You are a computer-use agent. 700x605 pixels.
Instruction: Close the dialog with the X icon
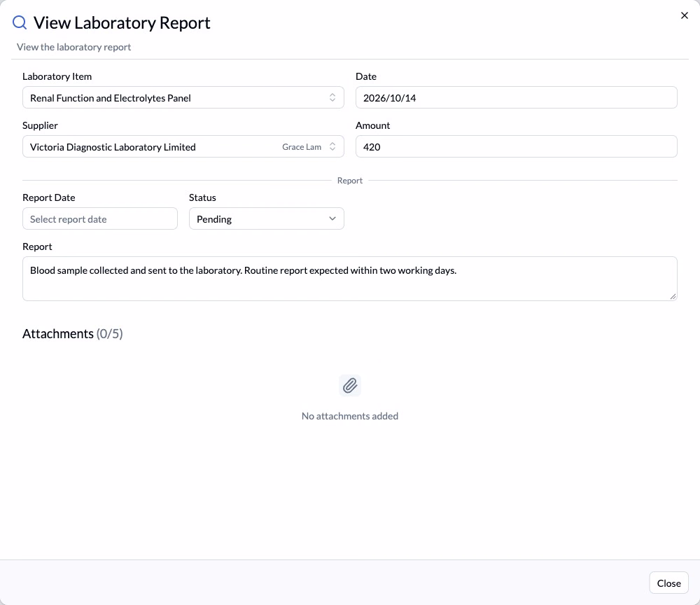pos(685,15)
